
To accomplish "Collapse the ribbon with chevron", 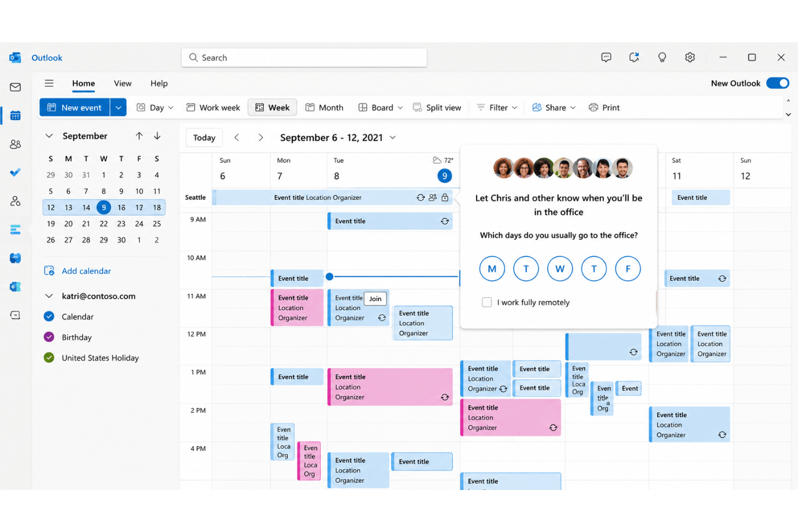I will tap(788, 114).
